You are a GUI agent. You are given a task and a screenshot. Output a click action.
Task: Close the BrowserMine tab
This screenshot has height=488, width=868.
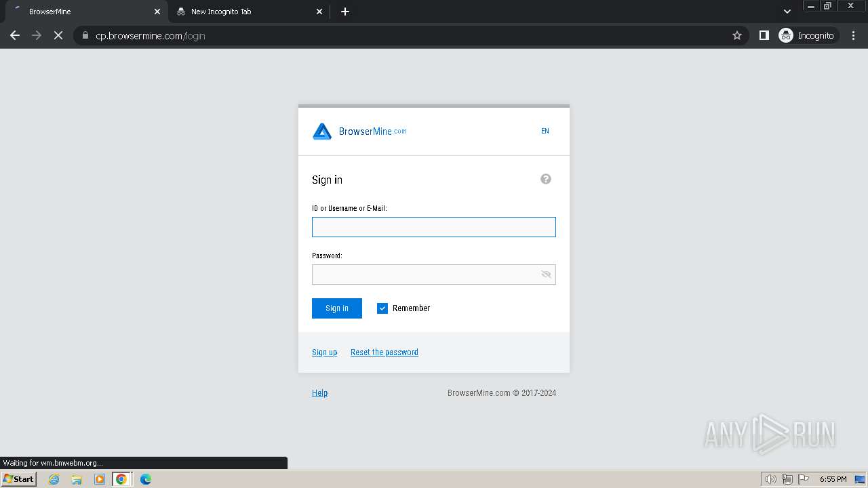point(157,12)
